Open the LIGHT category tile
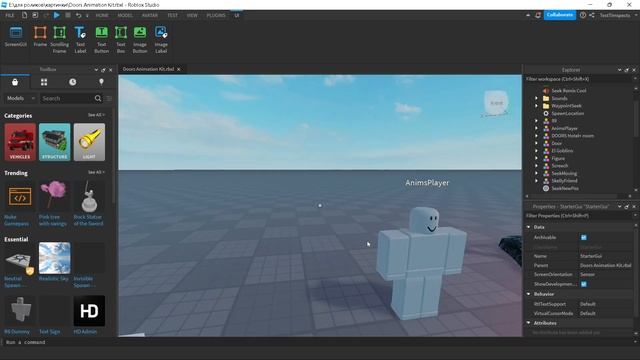 [x=89, y=142]
